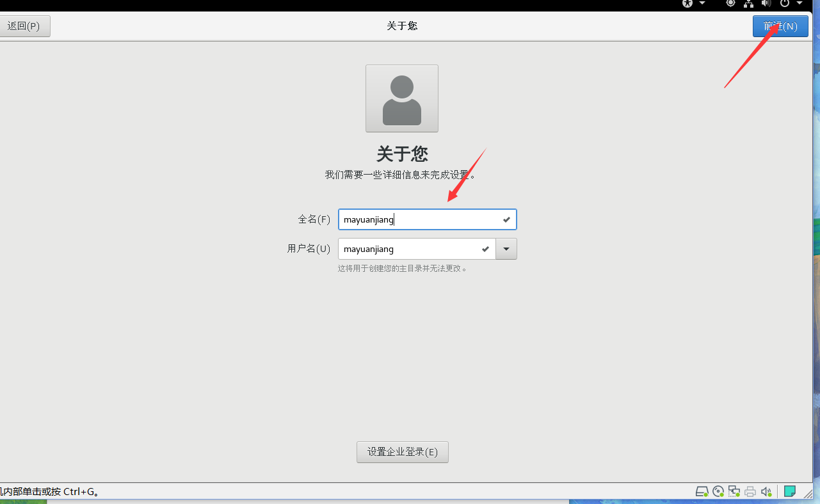Viewport: 820px width, 504px height.
Task: Click the location services icon in top bar
Action: (x=730, y=3)
